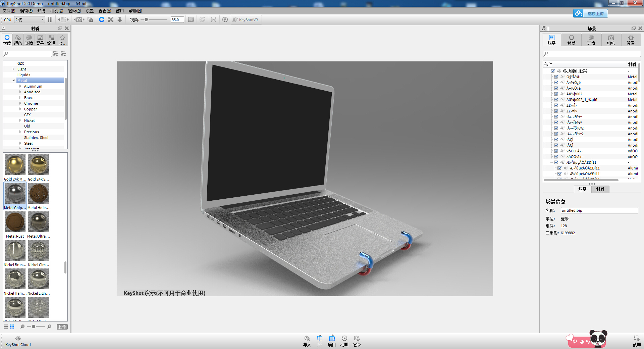Open the library favorites star tab
Viewport: 644px width, 349px height.
pos(62,40)
